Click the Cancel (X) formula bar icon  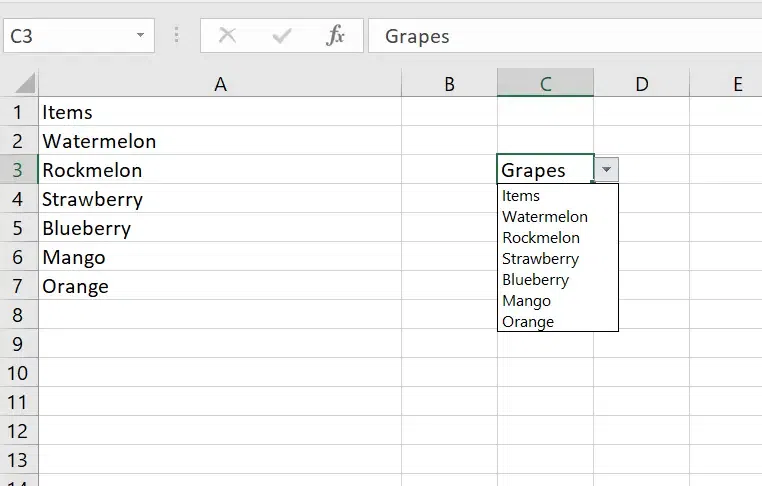coord(227,36)
